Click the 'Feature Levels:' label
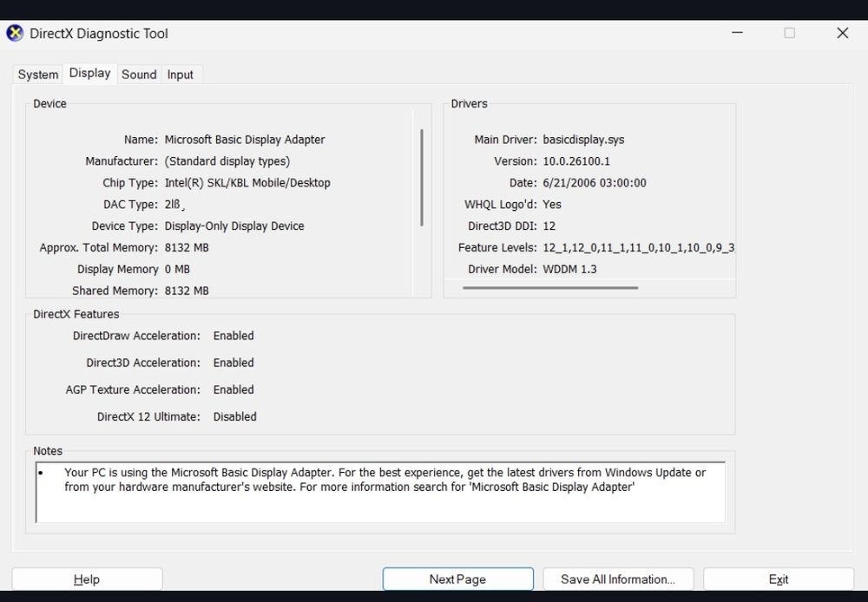 (x=497, y=247)
